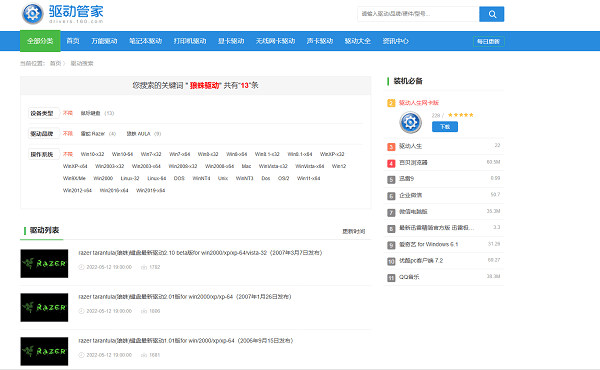Click the five-star rating icons
600x370 pixels.
pos(461,115)
